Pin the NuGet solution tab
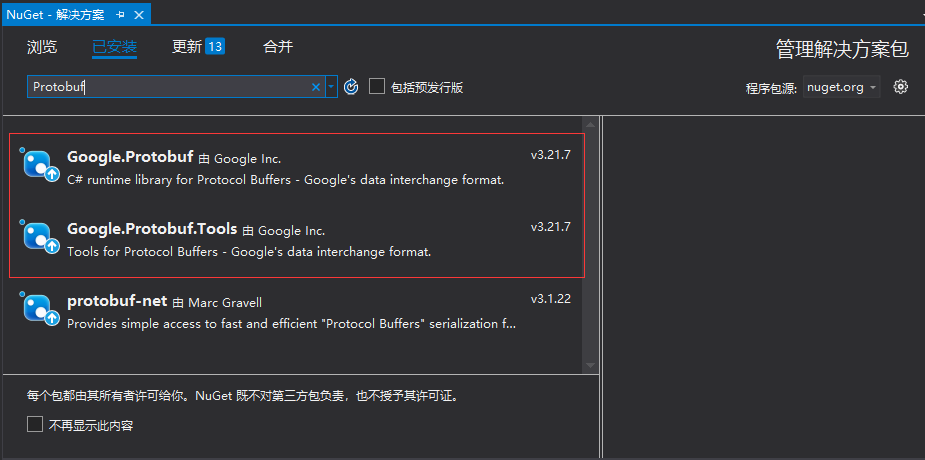Screen dimensions: 925x460 [x=121, y=15]
